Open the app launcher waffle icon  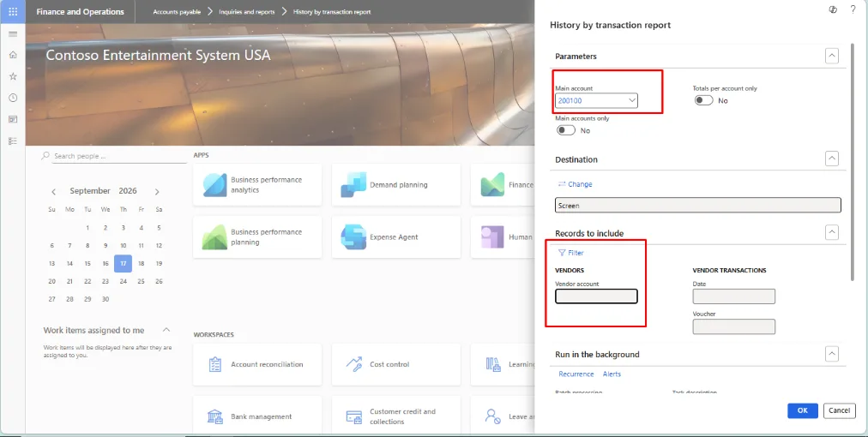tap(12, 12)
